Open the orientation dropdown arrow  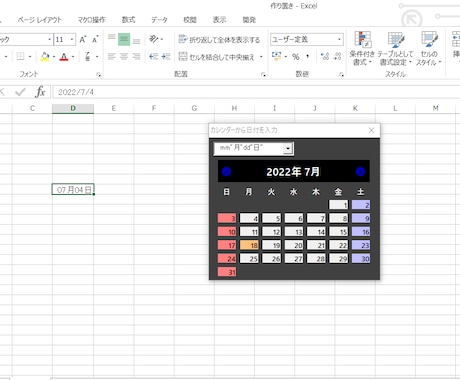tap(162, 39)
